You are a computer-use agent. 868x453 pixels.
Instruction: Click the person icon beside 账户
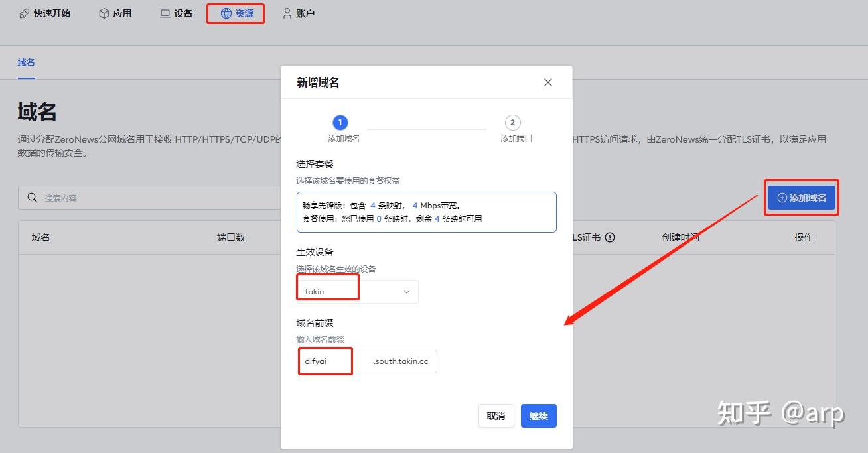(287, 13)
